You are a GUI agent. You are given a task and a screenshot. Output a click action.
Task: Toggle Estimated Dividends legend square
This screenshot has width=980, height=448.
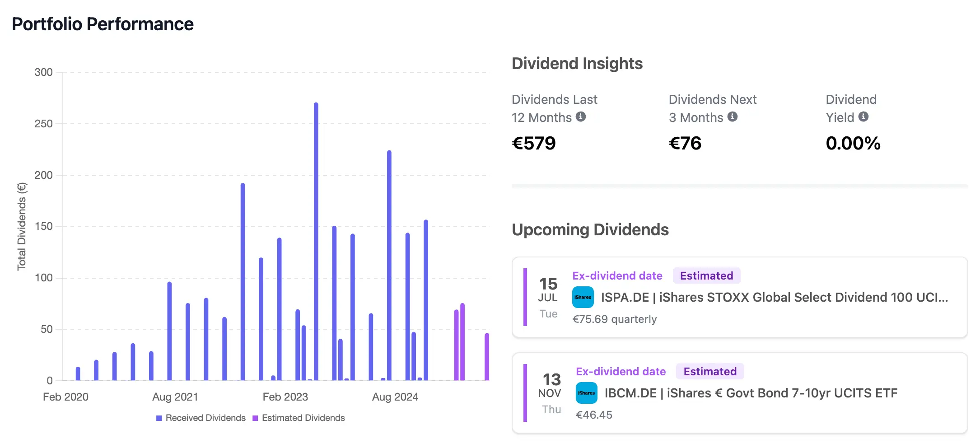click(x=255, y=418)
